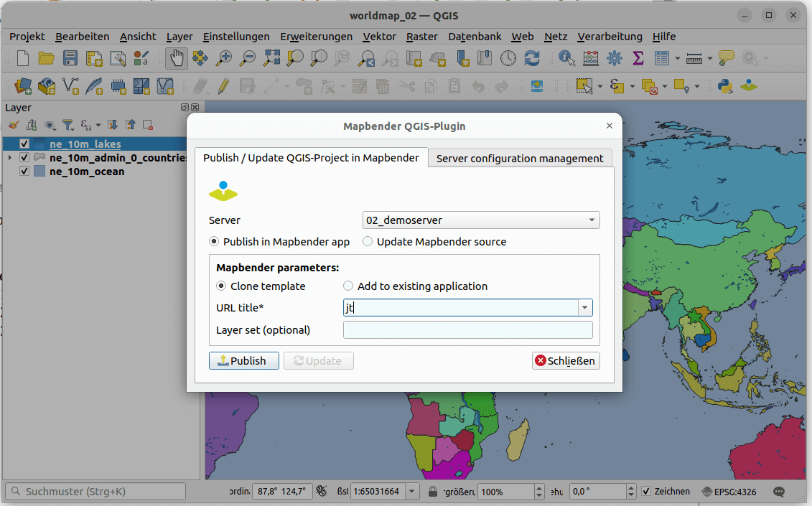Viewport: 812px width, 506px height.
Task: Click the Publish button
Action: (x=243, y=360)
